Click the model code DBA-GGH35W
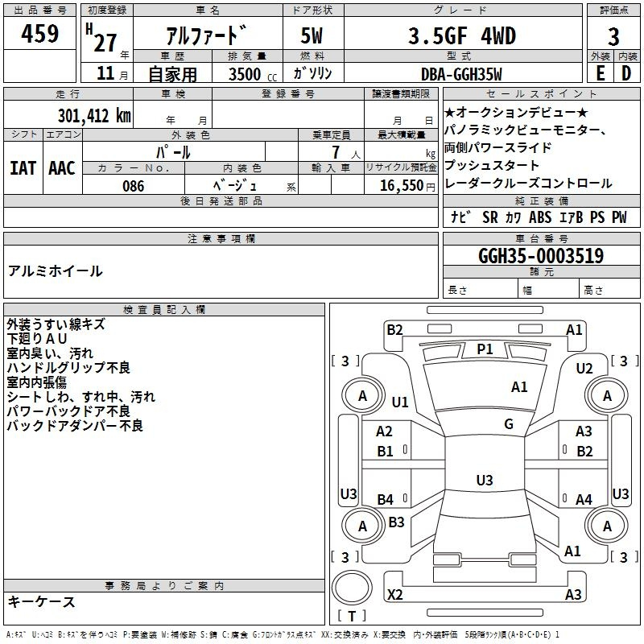This screenshot has height=644, width=644. coord(461,74)
